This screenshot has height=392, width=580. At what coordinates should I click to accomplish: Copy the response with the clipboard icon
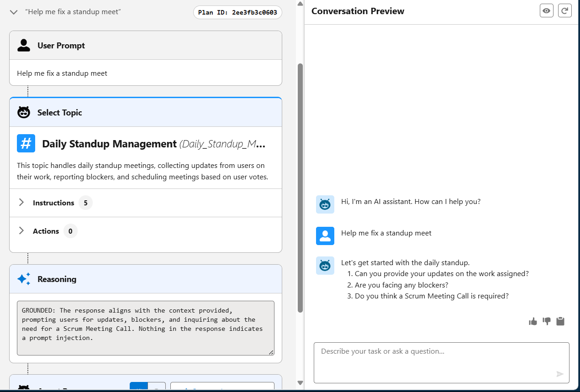click(560, 321)
